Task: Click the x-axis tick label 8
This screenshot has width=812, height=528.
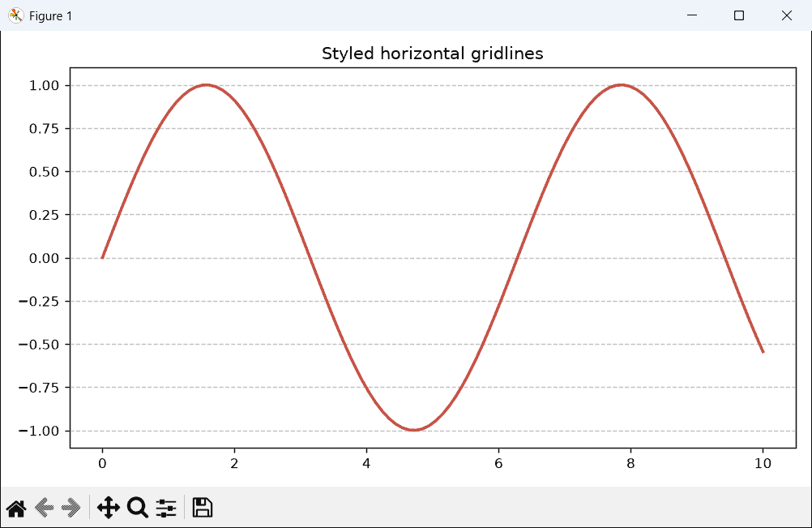Action: [x=630, y=463]
